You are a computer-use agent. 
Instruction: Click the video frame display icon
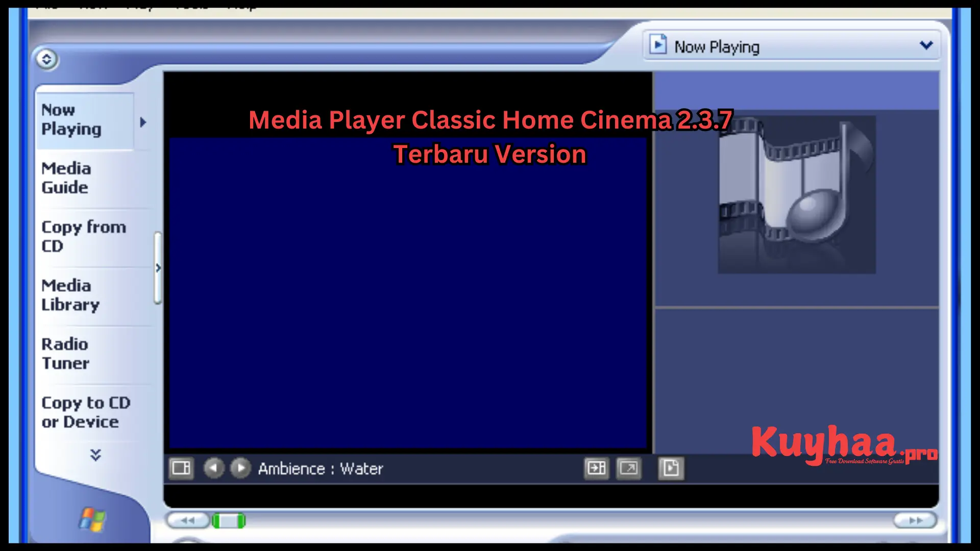click(180, 468)
